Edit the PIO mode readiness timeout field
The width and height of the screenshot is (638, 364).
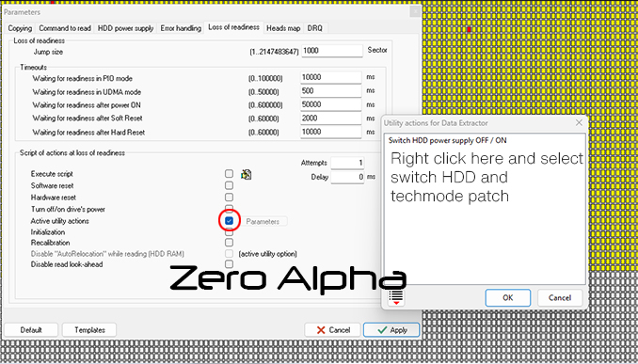[331, 77]
